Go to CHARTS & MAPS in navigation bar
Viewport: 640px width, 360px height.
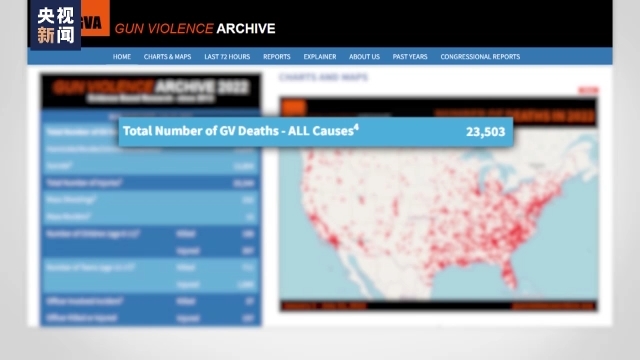pos(167,57)
